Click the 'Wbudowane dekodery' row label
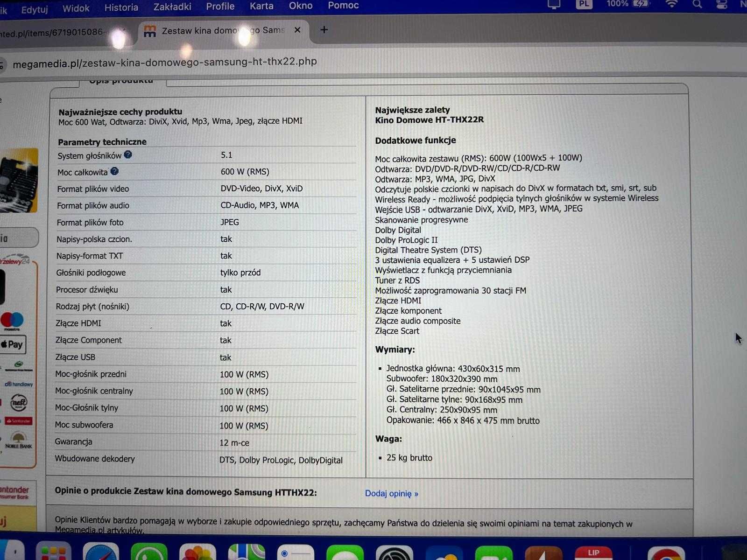 95,459
